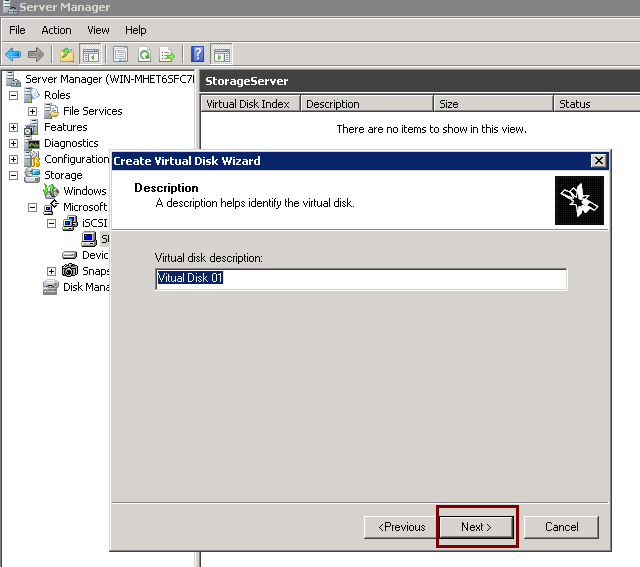Click the Back arrow in the toolbar

tap(13, 54)
